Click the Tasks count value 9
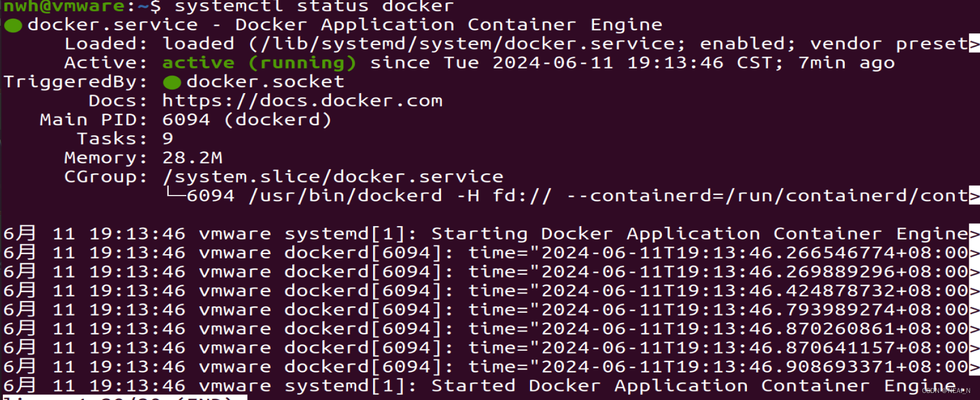Screen dimensions: 980x400 click(168, 139)
